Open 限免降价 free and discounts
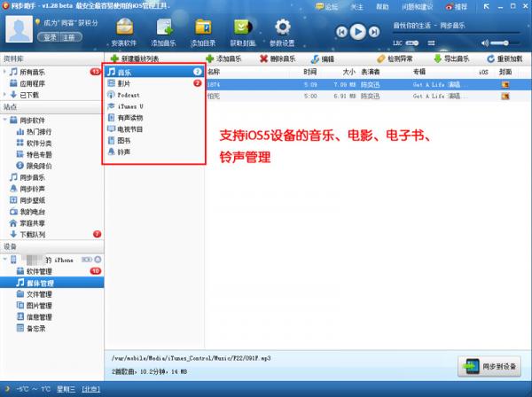Screen dimensions: 532x397 (x=34, y=166)
